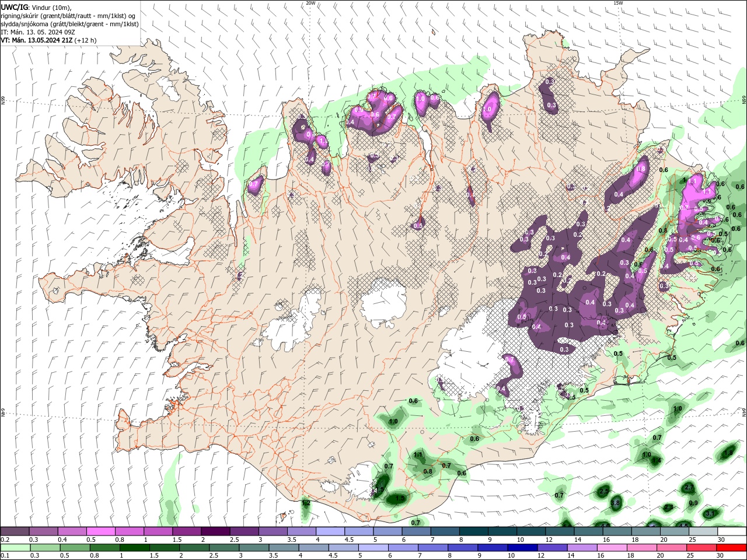The width and height of the screenshot is (747, 560).
Task: Click the '0.9' rain value in the southeast sea
Action: [693, 503]
